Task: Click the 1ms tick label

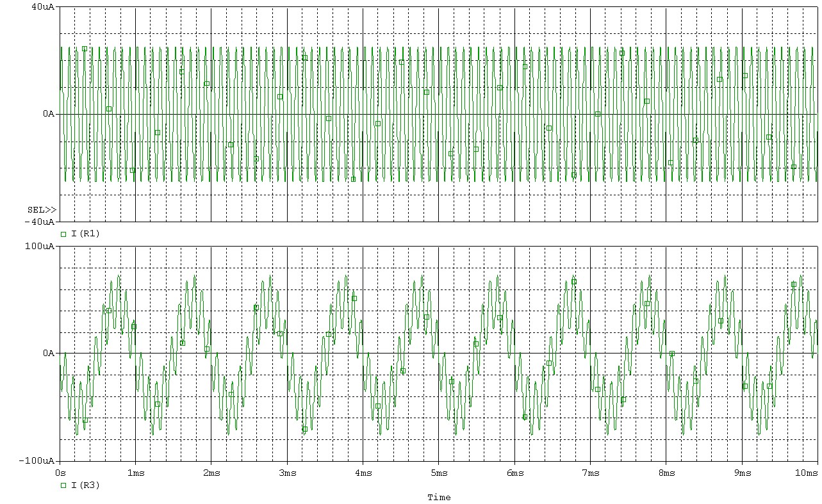Action: [135, 473]
